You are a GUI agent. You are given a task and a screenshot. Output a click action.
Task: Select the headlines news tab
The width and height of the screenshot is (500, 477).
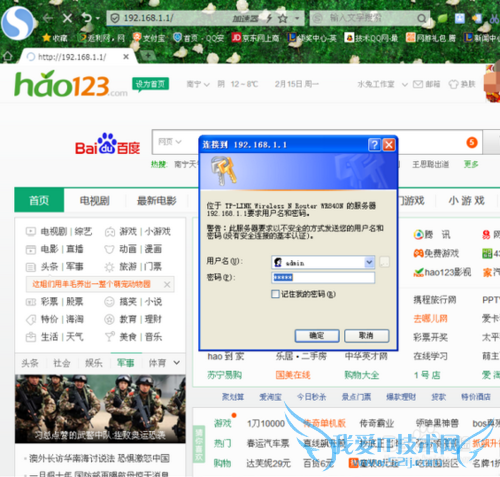pyautogui.click(x=30, y=363)
